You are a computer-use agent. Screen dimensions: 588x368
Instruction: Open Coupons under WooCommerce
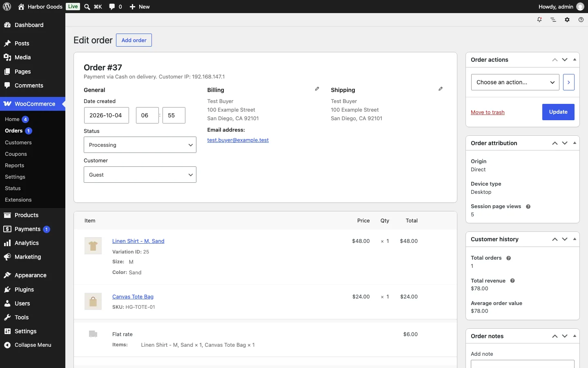[x=16, y=154]
